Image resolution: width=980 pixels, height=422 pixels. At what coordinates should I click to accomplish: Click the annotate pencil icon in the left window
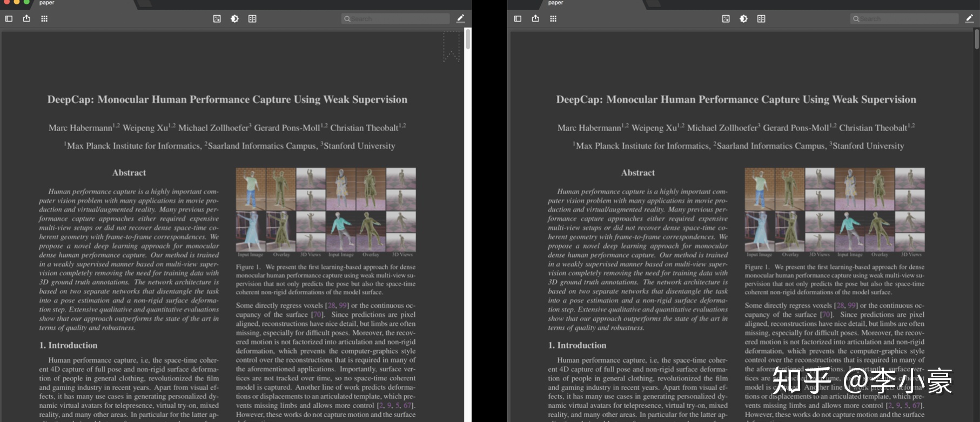[460, 18]
